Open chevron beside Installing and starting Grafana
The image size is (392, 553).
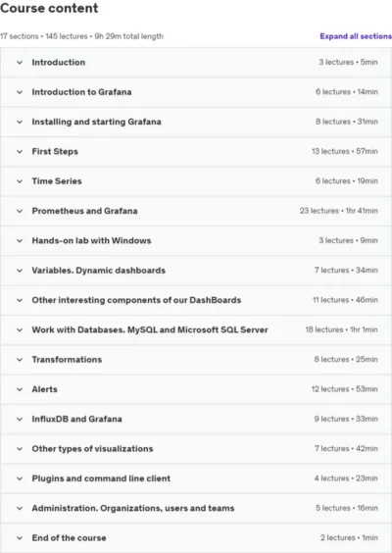(x=20, y=122)
